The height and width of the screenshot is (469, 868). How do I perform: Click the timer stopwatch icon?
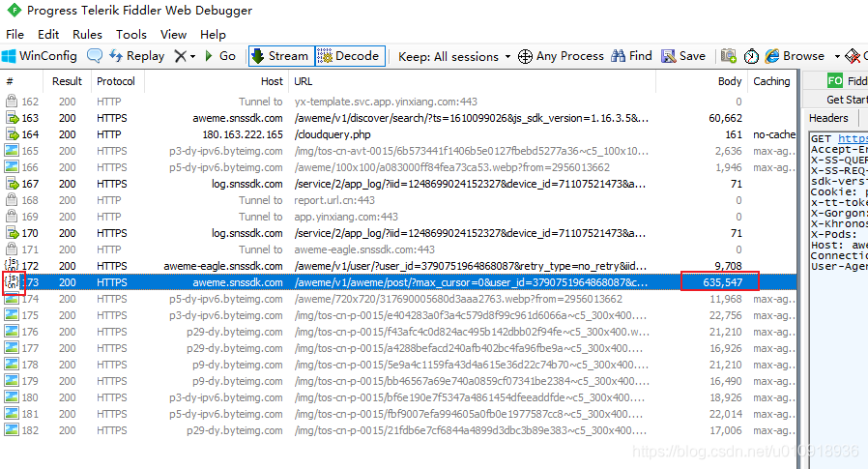coord(751,56)
